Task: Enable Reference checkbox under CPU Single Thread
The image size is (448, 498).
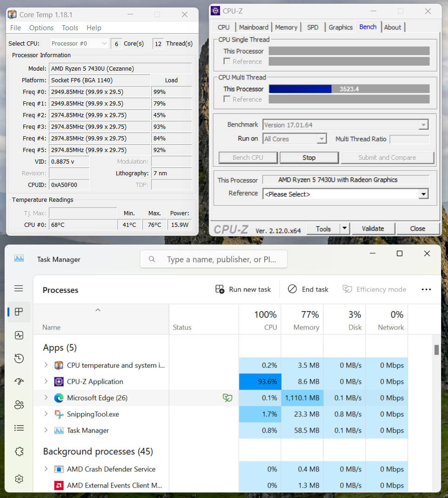Action: 227,61
